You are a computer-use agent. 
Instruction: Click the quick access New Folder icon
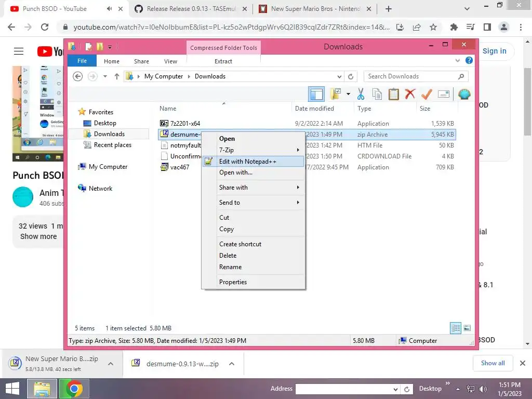pos(100,46)
